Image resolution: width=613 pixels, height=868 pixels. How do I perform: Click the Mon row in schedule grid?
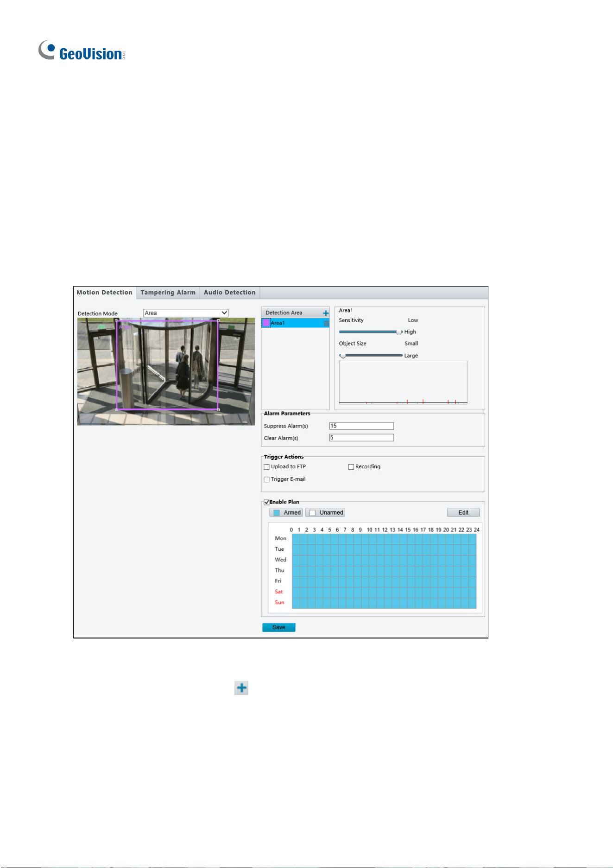[x=384, y=539]
